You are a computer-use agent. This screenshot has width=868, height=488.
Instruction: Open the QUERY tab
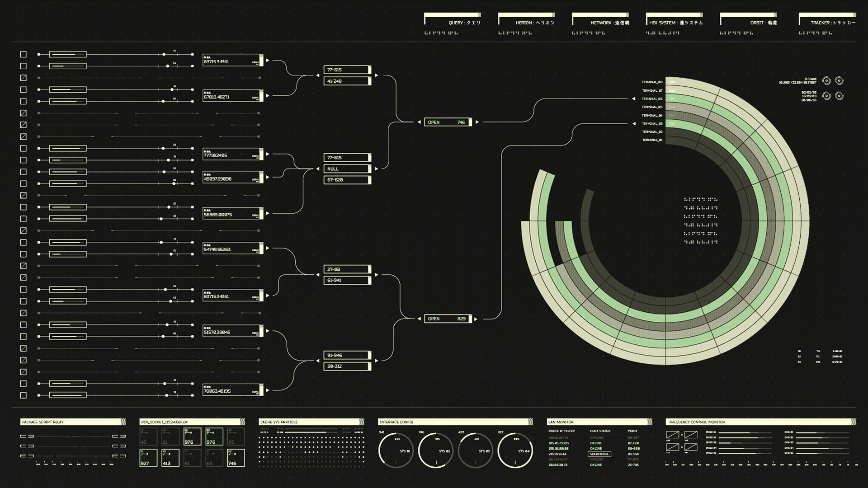(x=453, y=20)
